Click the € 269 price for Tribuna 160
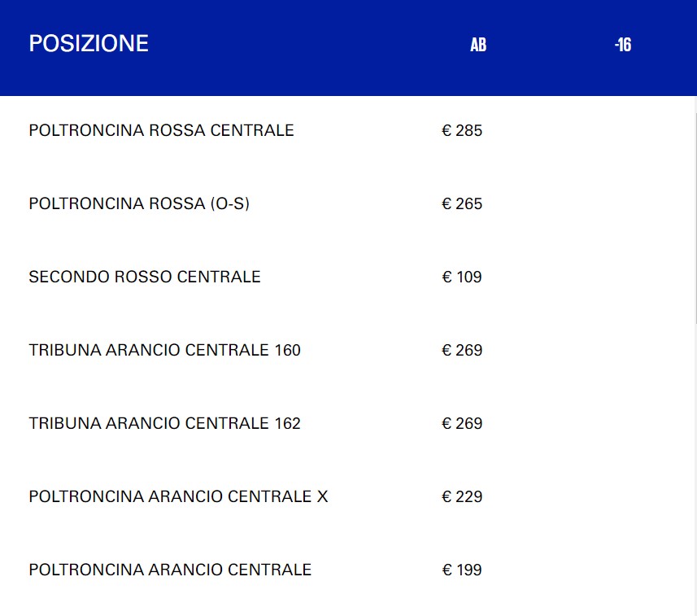This screenshot has height=616, width=697. pos(462,350)
